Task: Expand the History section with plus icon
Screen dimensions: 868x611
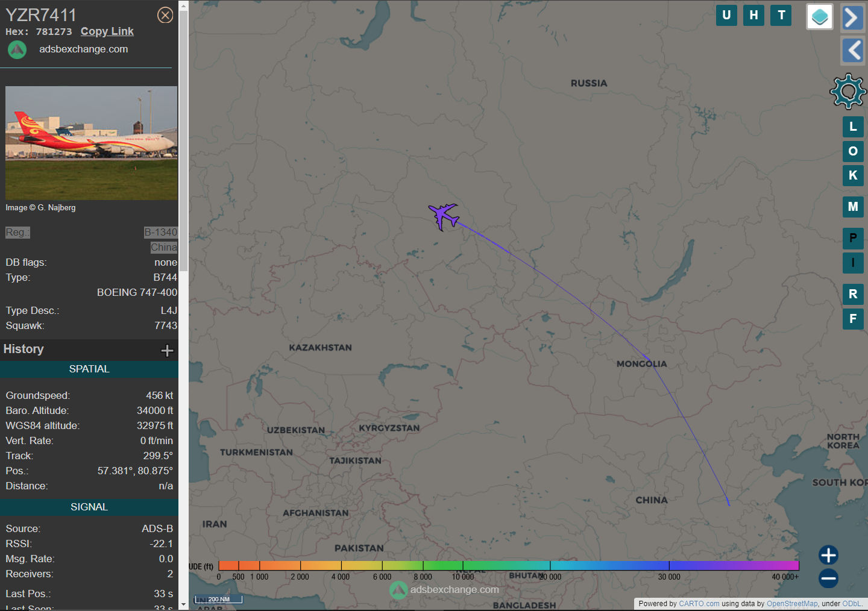Action: (167, 351)
